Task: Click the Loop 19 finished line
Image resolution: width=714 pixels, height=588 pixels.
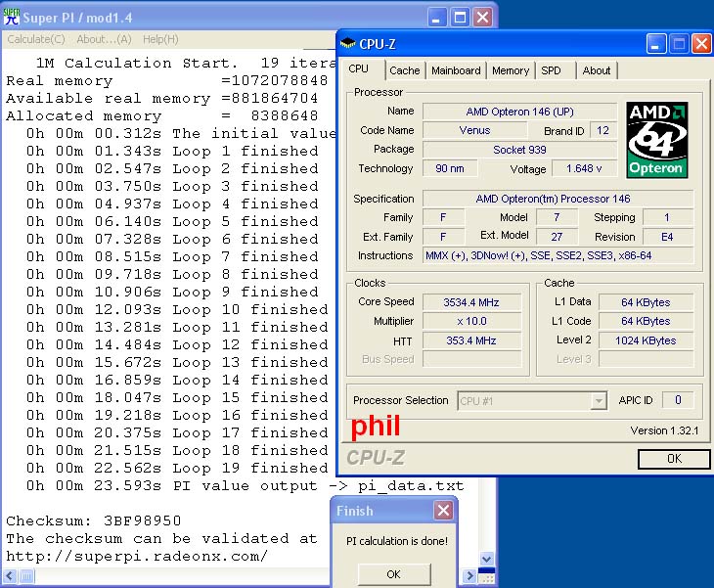Action: point(177,468)
